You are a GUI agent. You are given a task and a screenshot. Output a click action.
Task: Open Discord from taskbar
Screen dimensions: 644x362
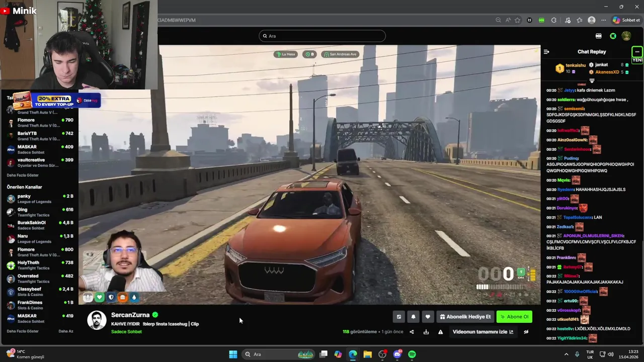397,354
